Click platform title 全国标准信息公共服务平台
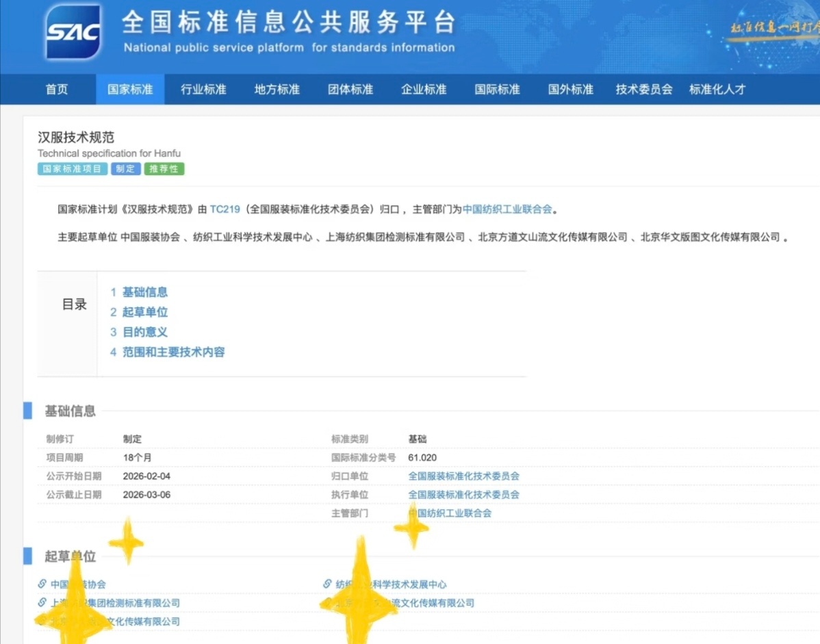The height and width of the screenshot is (644, 820). (x=289, y=22)
